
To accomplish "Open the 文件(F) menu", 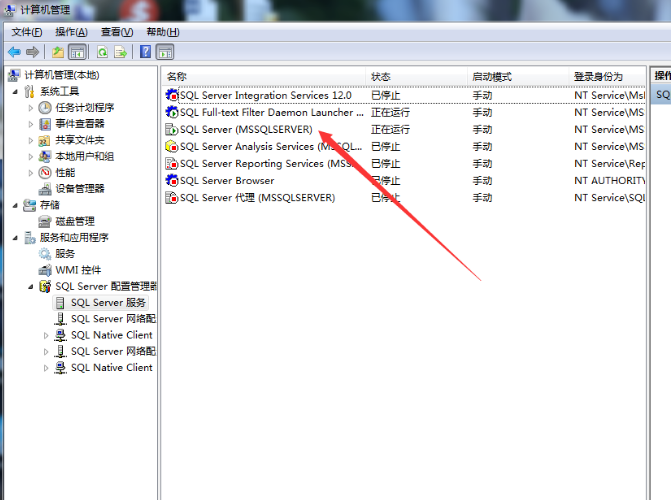I will (27, 32).
